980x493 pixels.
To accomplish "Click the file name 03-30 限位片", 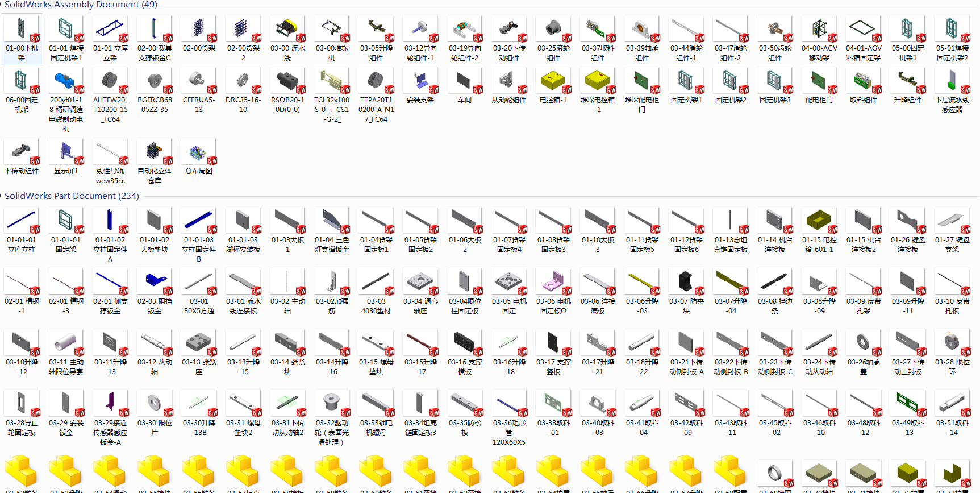I will pos(155,428).
